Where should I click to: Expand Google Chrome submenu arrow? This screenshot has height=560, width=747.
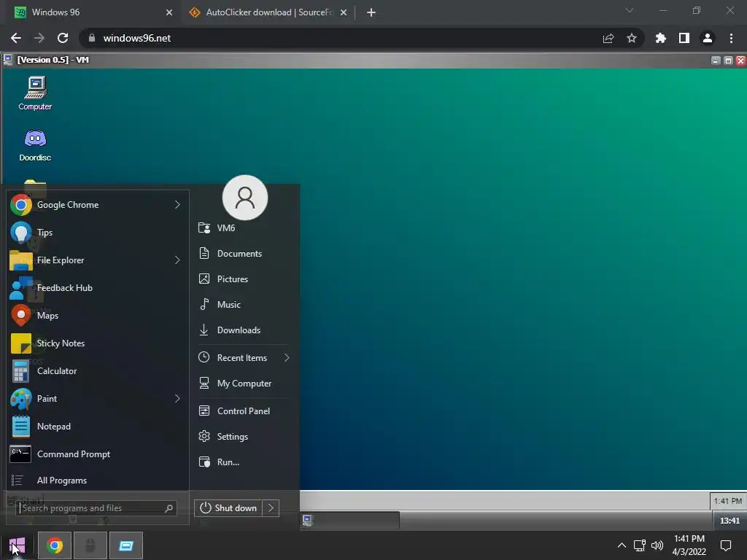point(177,205)
